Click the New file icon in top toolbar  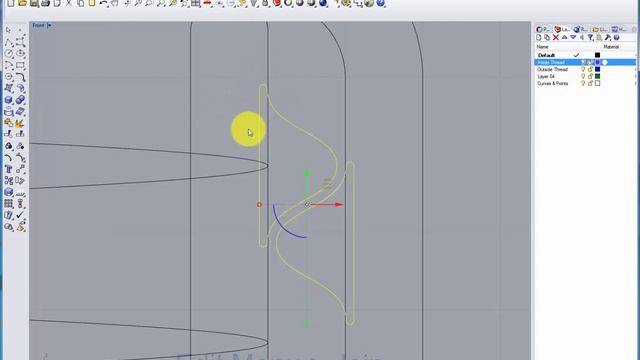pyautogui.click(x=11, y=3)
